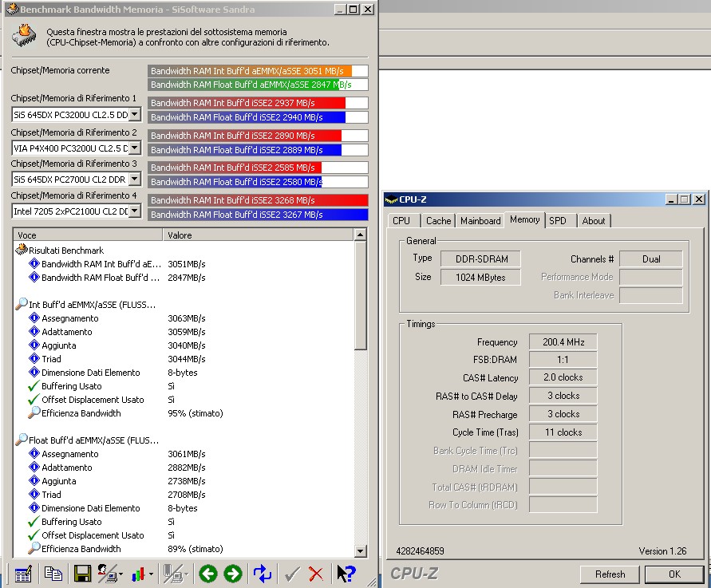Click the results list scroll up arrow
Screen dimensions: 711x588
360,235
